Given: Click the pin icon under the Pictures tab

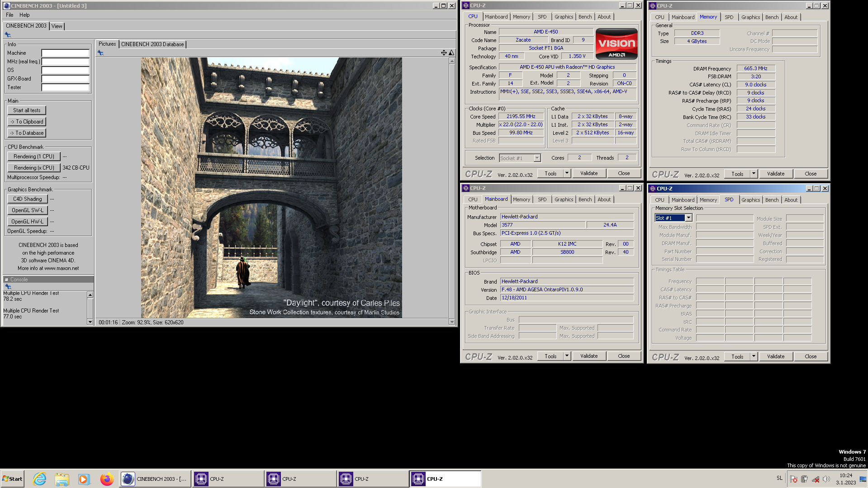Looking at the screenshot, I should pos(100,53).
